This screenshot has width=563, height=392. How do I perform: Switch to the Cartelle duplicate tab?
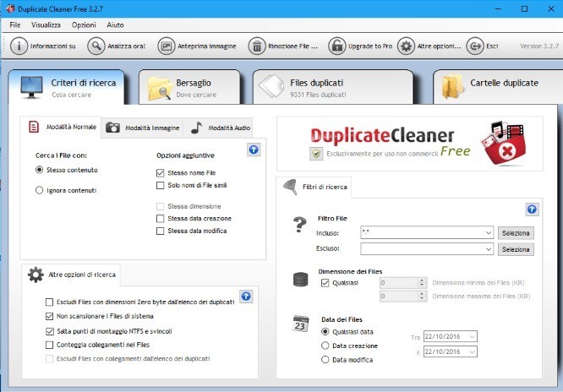(498, 87)
